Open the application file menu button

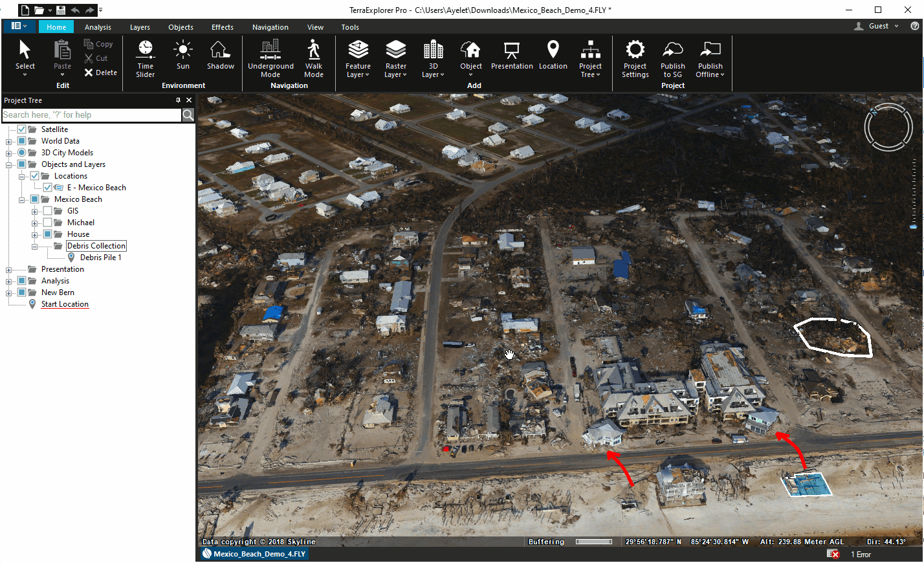point(19,26)
